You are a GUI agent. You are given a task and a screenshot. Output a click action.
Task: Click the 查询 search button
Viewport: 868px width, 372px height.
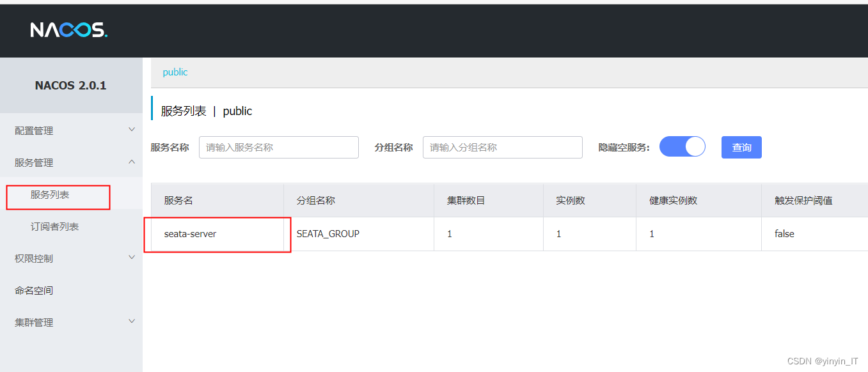pos(741,147)
